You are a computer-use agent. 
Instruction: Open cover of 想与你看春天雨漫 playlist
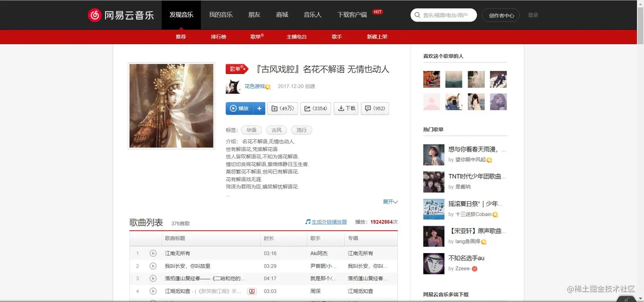click(434, 155)
